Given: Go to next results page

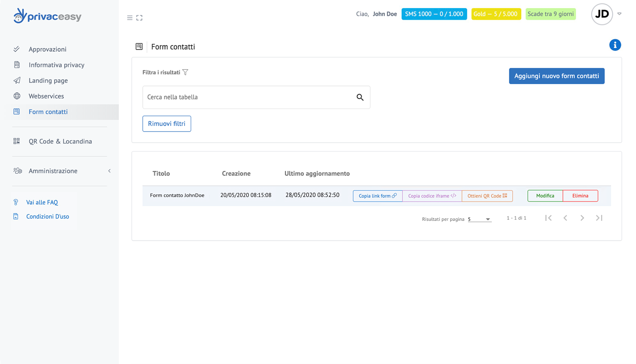Looking at the screenshot, I should coord(582,218).
